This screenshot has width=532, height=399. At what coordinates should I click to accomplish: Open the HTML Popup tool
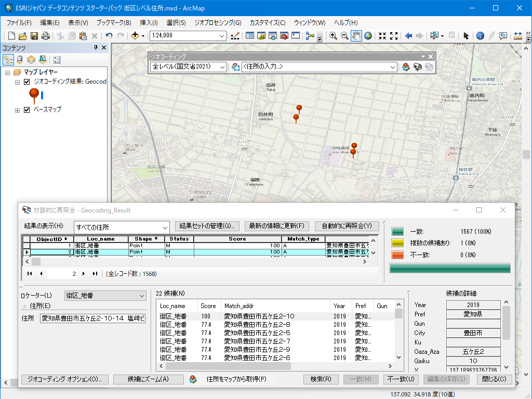[503, 36]
